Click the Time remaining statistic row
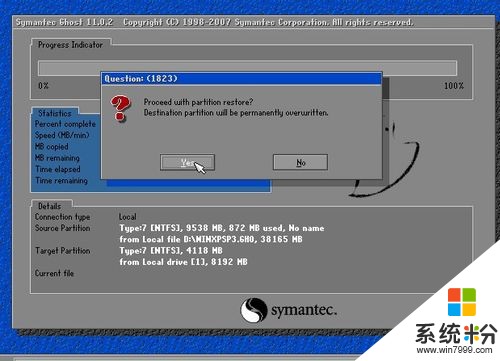 tap(62, 180)
